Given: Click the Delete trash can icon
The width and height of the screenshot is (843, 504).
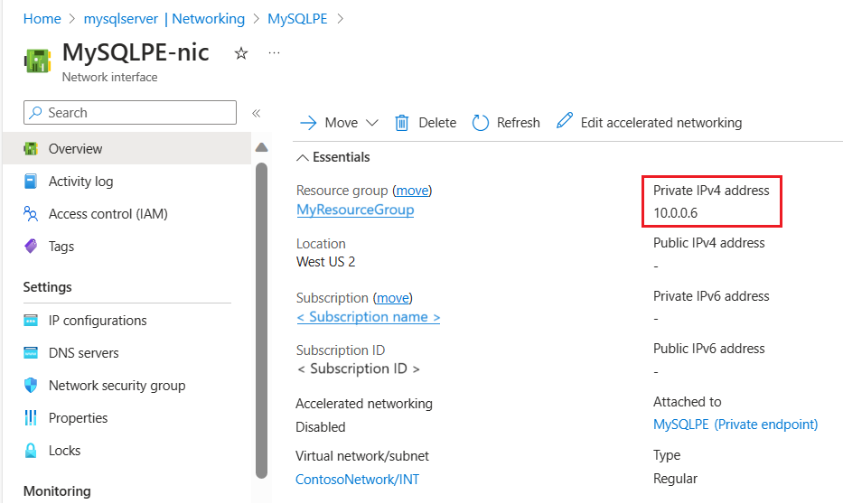Looking at the screenshot, I should [x=401, y=123].
